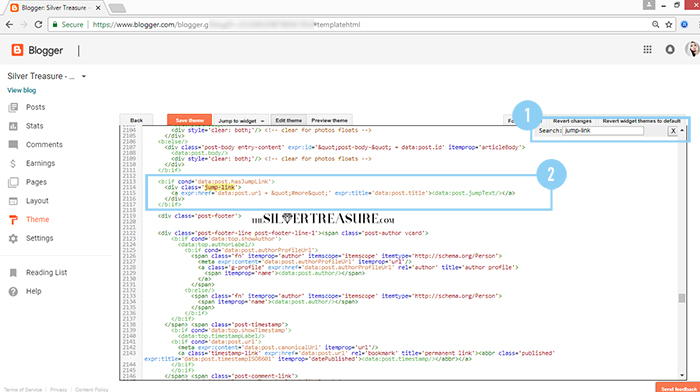The height and width of the screenshot is (392, 700).
Task: Click the Content Policy link
Action: coord(92,389)
